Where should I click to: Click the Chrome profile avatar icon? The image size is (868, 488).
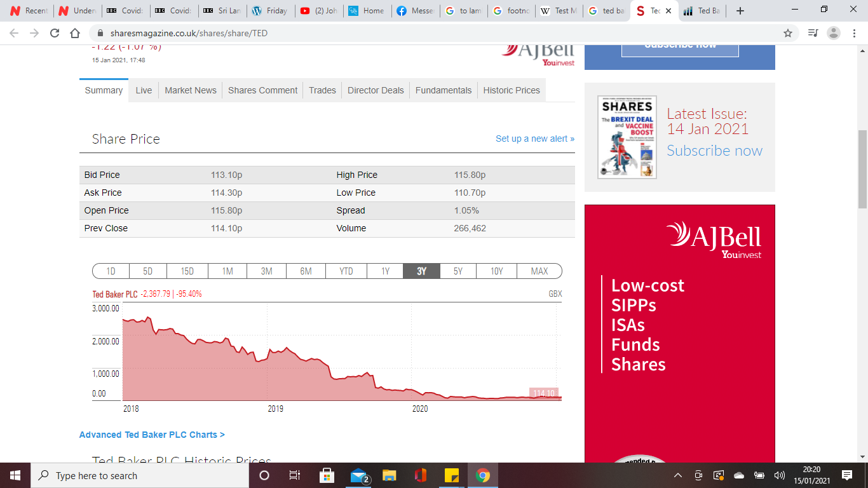pos(834,33)
